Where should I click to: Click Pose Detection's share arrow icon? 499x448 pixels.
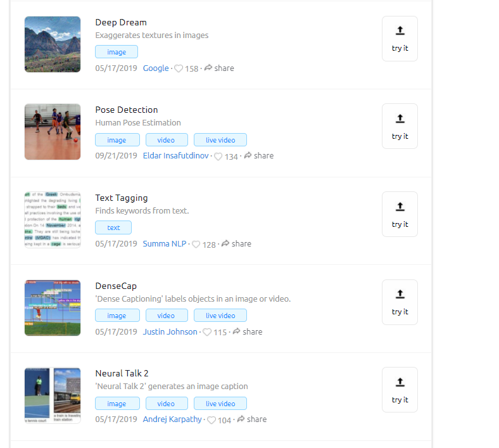click(248, 155)
